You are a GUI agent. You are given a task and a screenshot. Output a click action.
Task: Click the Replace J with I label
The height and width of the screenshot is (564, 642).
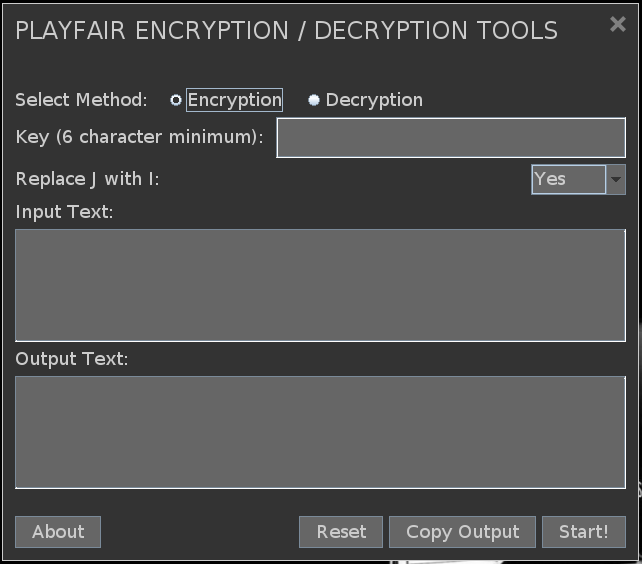87,179
